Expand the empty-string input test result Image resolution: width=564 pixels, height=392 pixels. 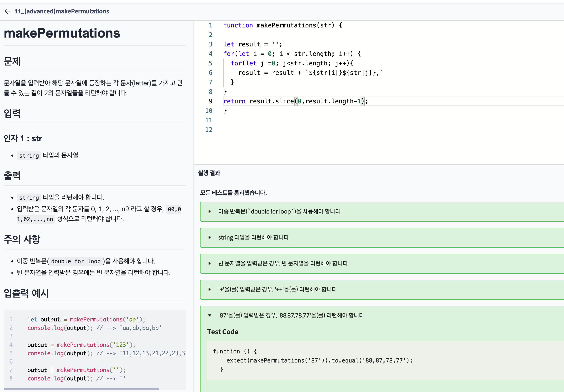[209, 263]
